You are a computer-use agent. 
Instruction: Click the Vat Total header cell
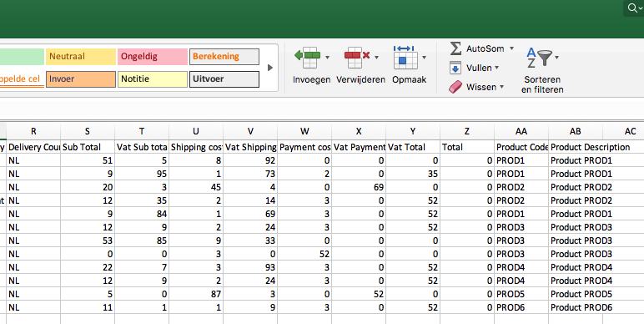click(x=413, y=147)
